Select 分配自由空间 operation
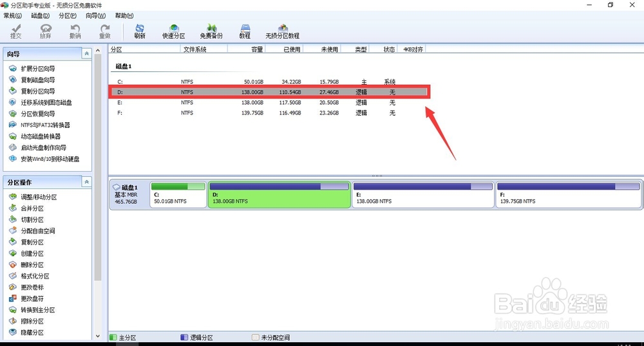Screen dimensions: 644x346 pos(32,231)
